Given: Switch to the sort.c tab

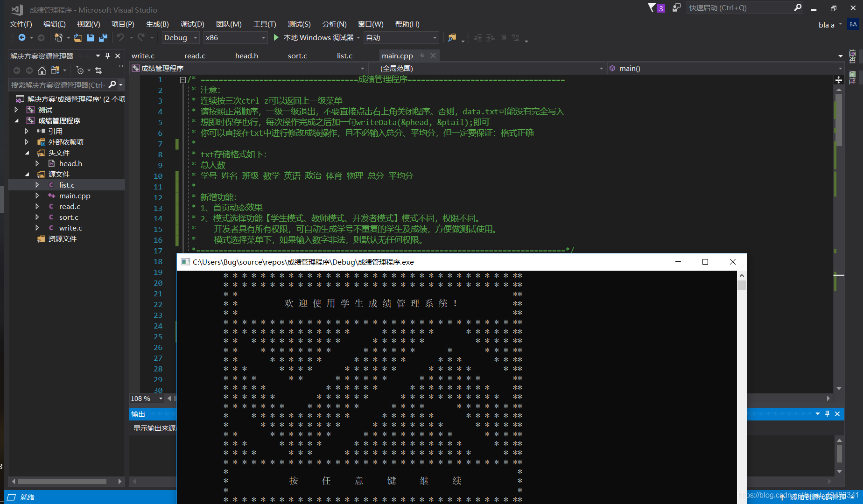Looking at the screenshot, I should click(x=297, y=56).
